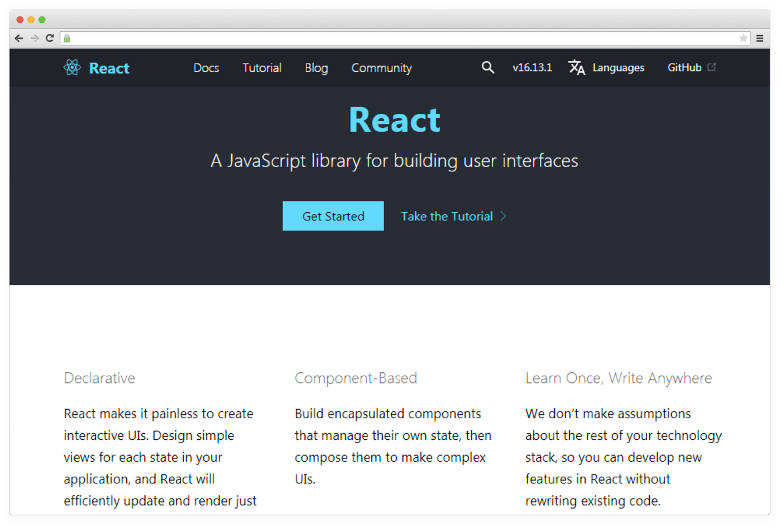The image size is (781, 532).
Task: Click the Languages translate icon
Action: pyautogui.click(x=577, y=68)
